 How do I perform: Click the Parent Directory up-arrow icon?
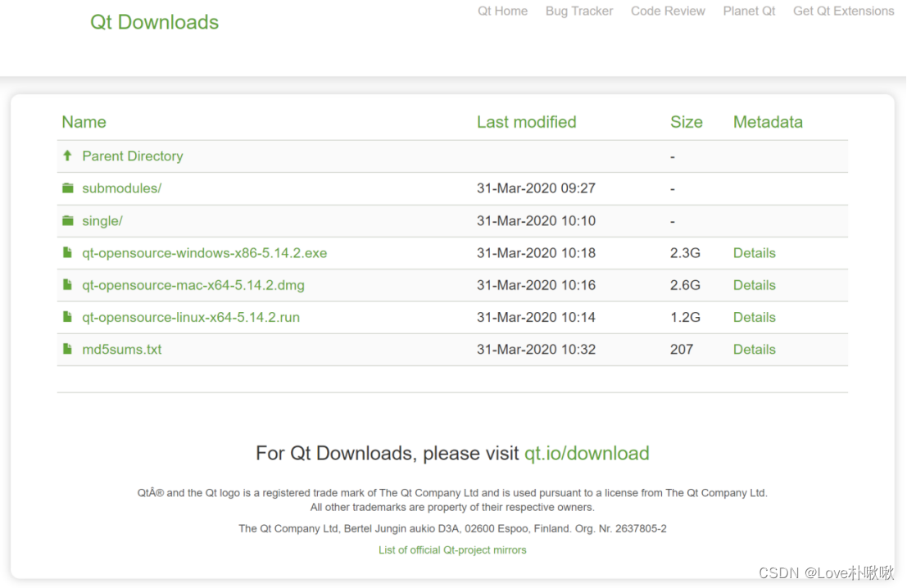pyautogui.click(x=68, y=156)
